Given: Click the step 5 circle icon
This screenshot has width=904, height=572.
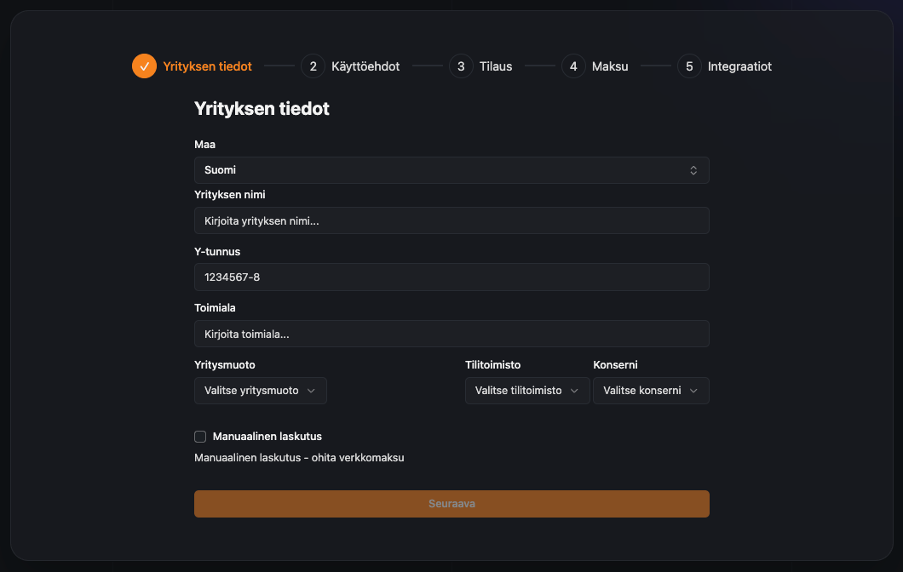Looking at the screenshot, I should coord(688,66).
